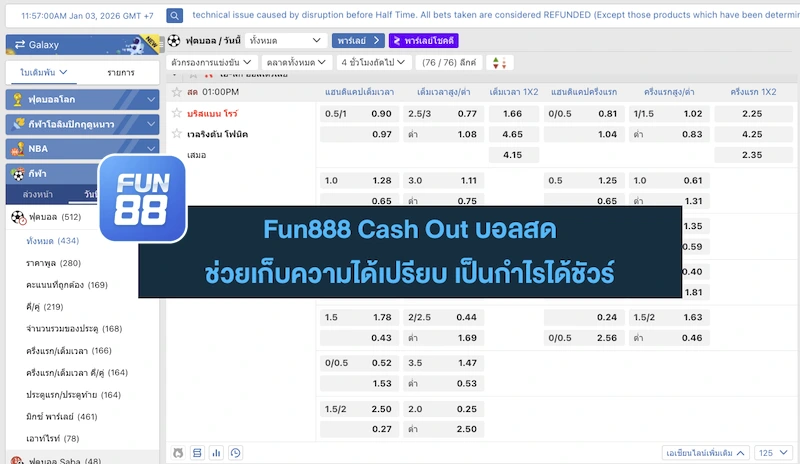Click the พาร์เลย์ button
The height and width of the screenshot is (464, 800).
(358, 40)
